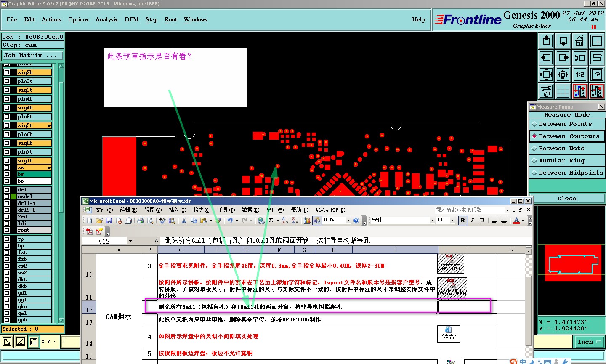The width and height of the screenshot is (606, 364).
Task: Click the zoom out icon with outward arrows
Action: (x=563, y=74)
